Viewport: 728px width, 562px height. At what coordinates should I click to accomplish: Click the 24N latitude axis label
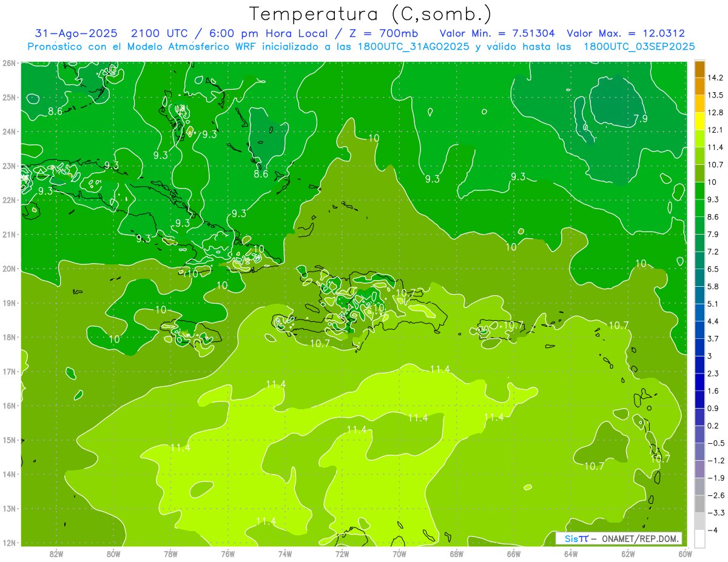pos(8,132)
